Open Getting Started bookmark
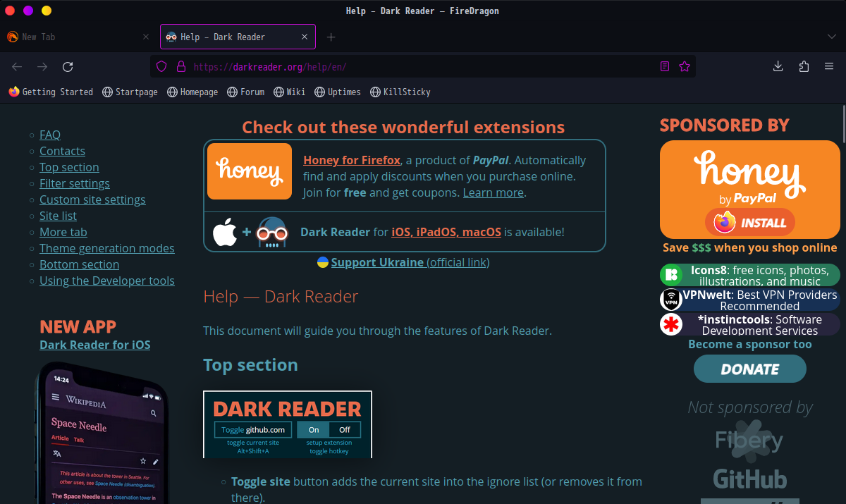 (51, 92)
